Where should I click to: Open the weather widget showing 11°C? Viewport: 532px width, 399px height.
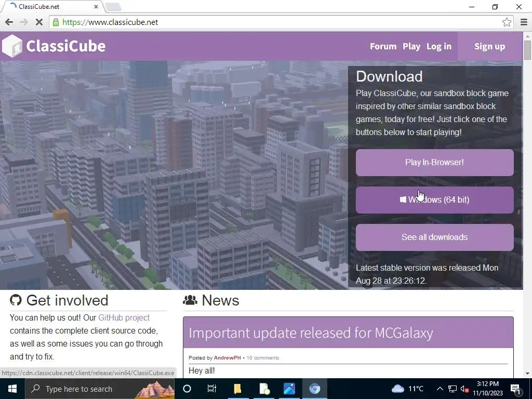(408, 389)
